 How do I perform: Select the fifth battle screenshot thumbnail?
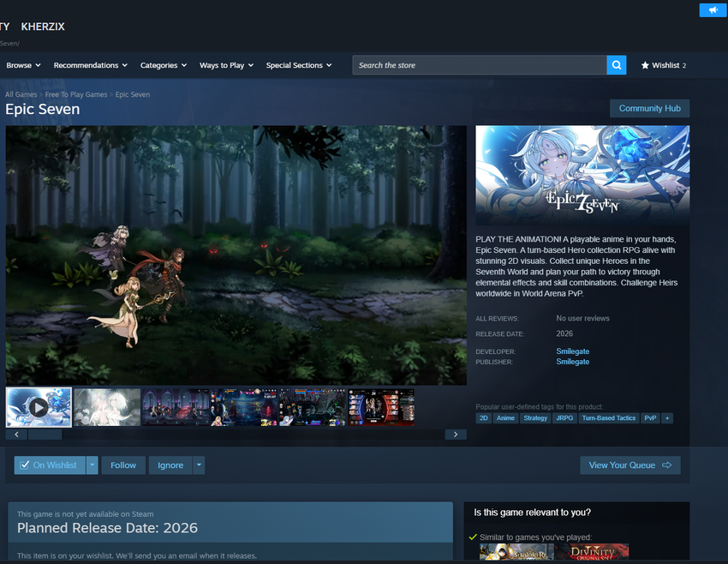click(x=313, y=407)
